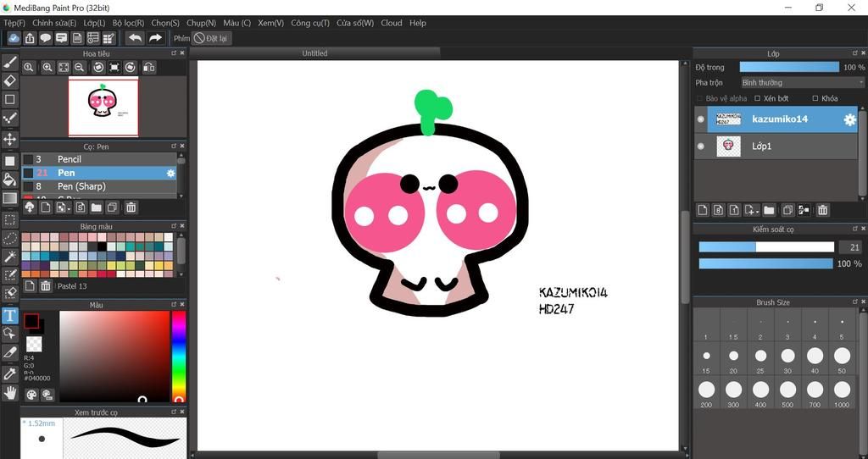Viewport: 868px width, 459px height.
Task: Open the add-layer dropdown in Layer panel
Action: (756, 211)
